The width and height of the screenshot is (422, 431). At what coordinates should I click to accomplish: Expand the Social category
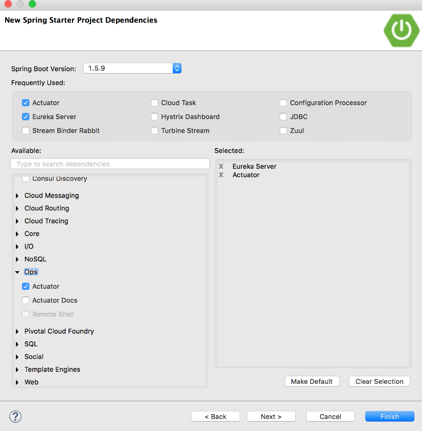(17, 357)
